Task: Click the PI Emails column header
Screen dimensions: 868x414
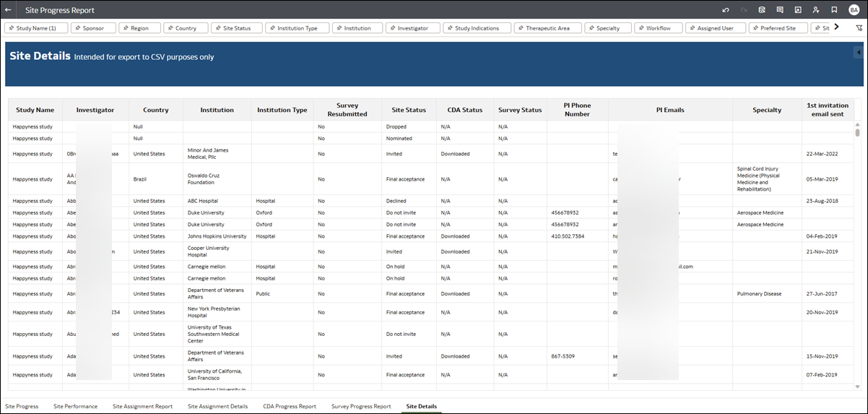Action: pyautogui.click(x=670, y=110)
